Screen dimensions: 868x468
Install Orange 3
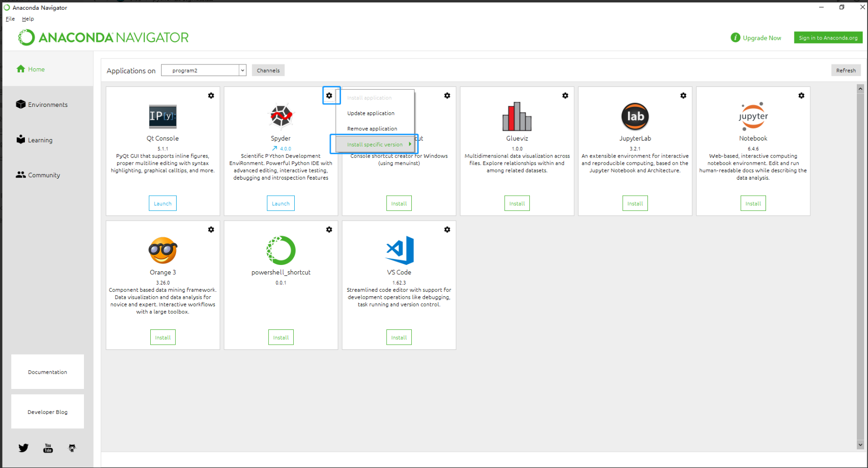(x=163, y=337)
